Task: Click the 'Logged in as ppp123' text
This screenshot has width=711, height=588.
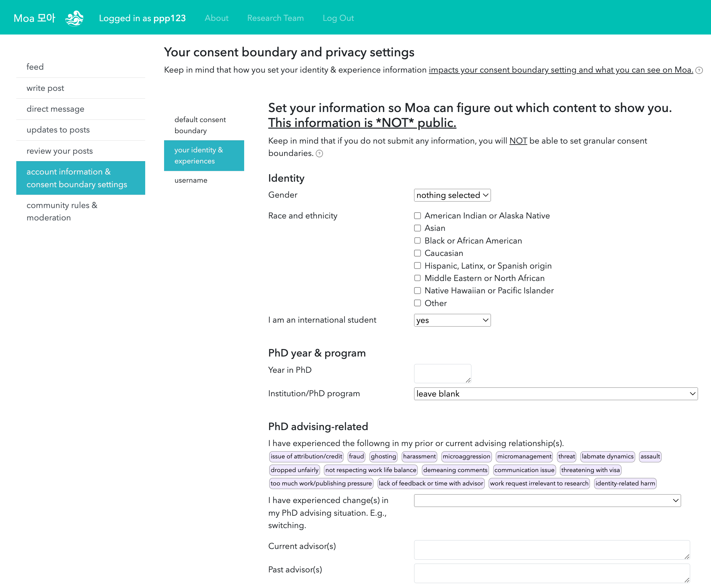Action: tap(142, 18)
